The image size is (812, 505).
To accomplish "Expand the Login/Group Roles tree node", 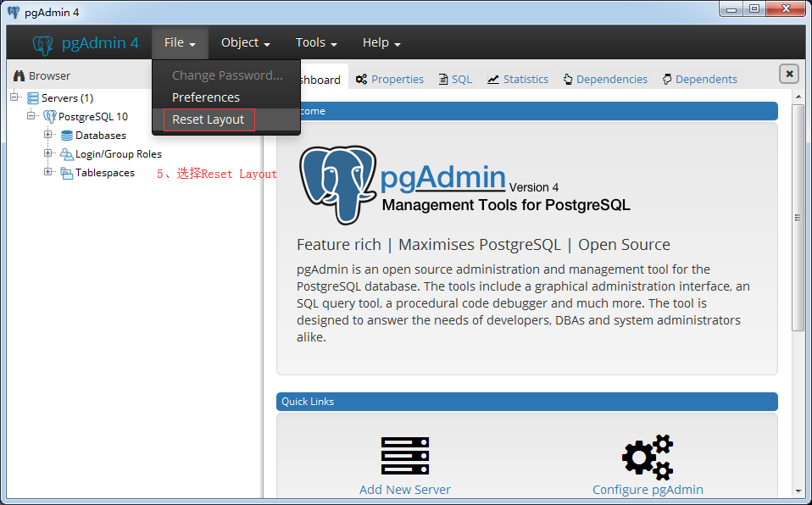I will pos(47,153).
